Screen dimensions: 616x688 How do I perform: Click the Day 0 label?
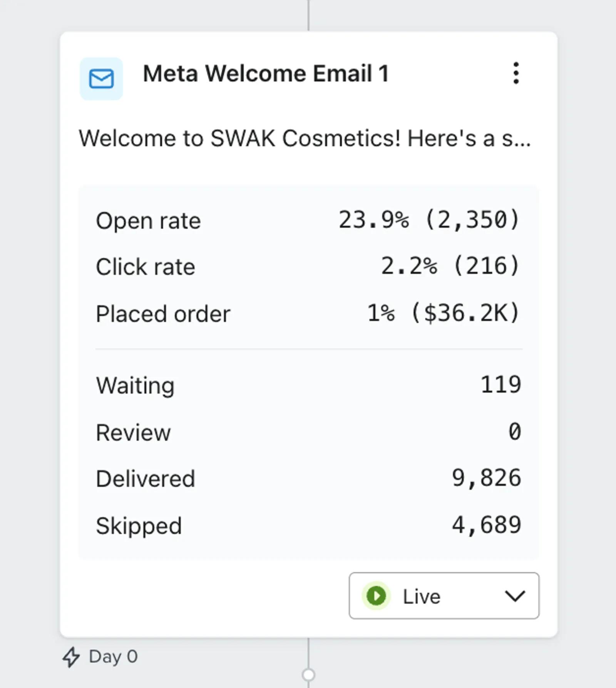click(113, 657)
